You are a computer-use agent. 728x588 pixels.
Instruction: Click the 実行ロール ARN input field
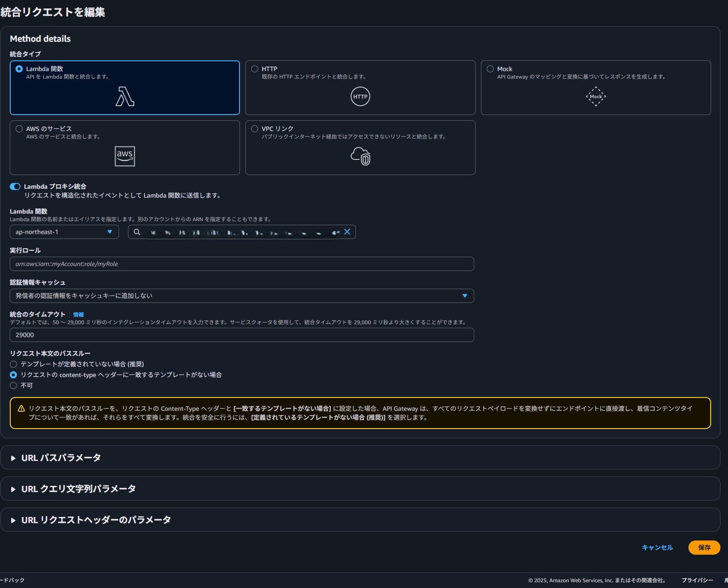242,264
